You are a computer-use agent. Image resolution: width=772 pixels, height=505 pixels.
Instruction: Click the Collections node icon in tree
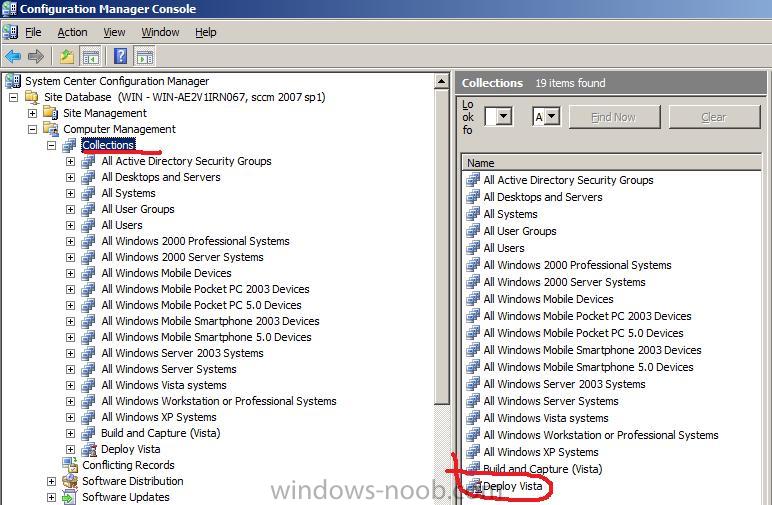(x=69, y=145)
